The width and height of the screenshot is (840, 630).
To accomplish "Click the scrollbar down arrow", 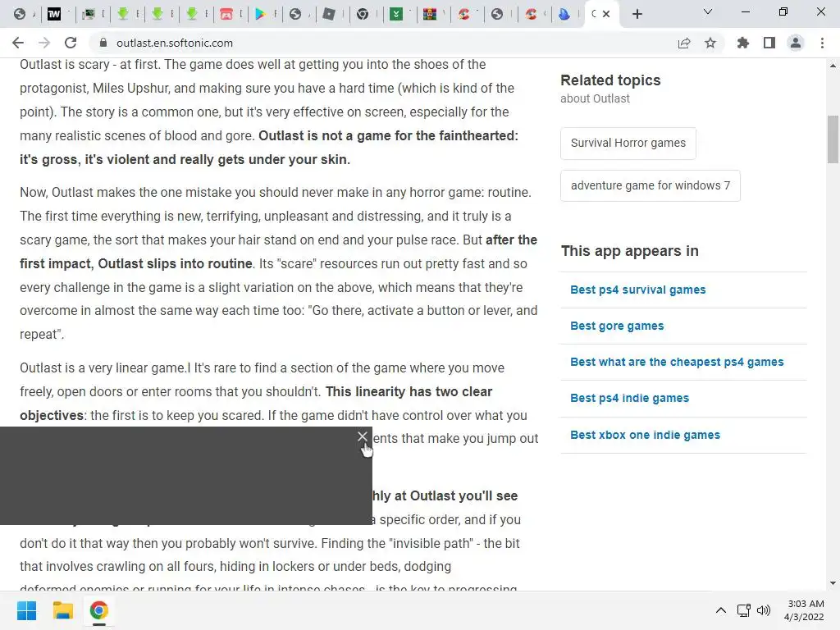I will coord(833,583).
